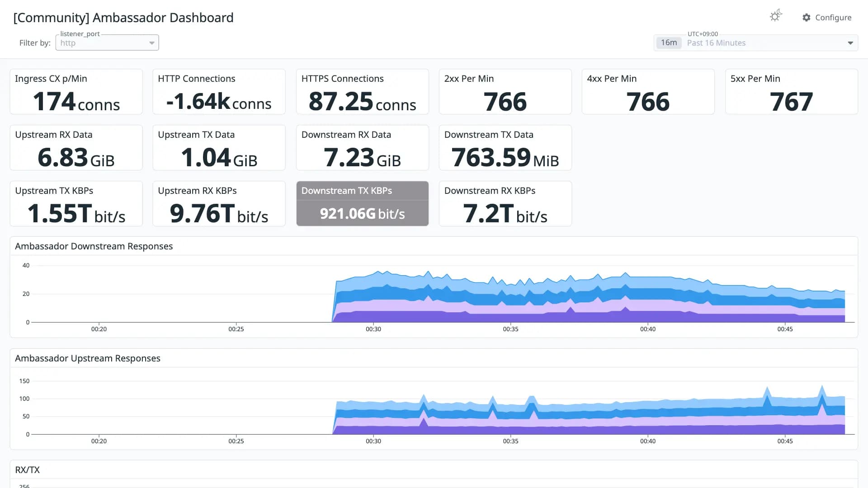Click 00:20 marker on Downstream Responses graph

pos(99,329)
